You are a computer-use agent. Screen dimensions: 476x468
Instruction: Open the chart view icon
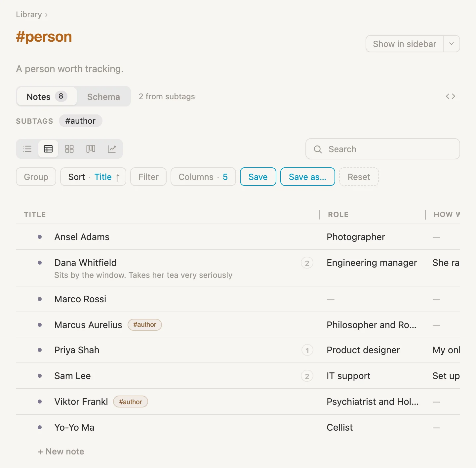click(x=112, y=149)
